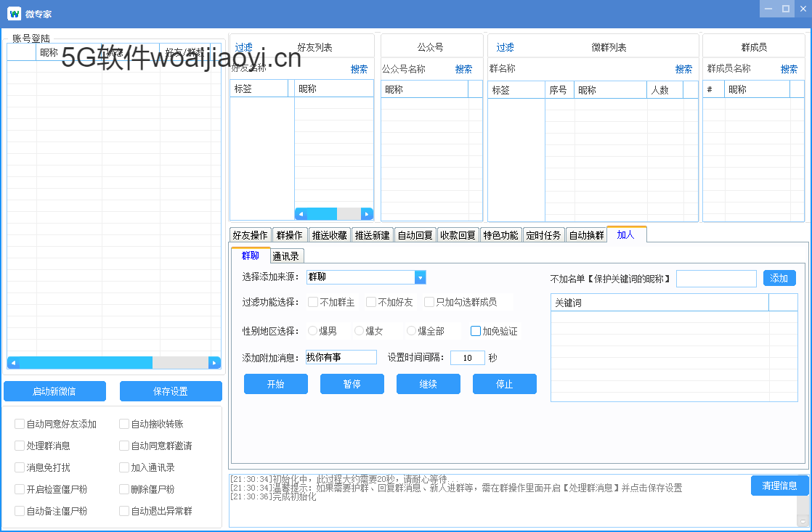Open the 特色功能 tab
The image size is (812, 532).
500,235
